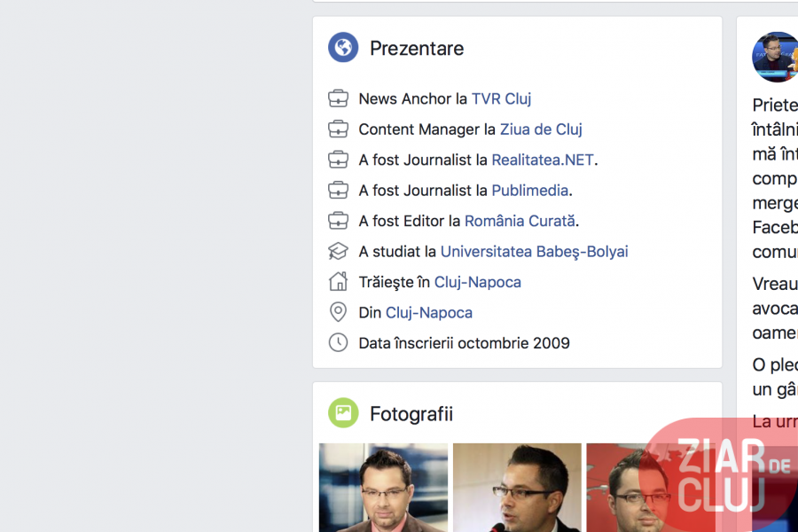Open the TVR Cluj page link
The width and height of the screenshot is (798, 532).
pyautogui.click(x=501, y=98)
